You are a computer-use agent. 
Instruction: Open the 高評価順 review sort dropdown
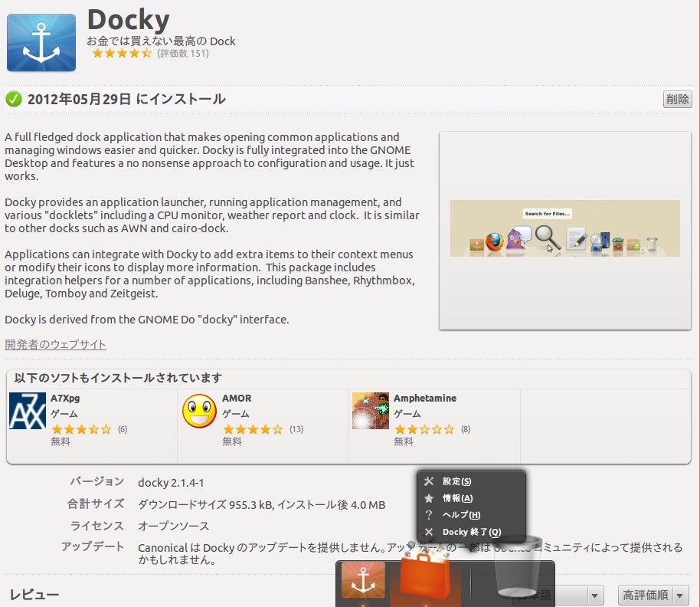[653, 595]
